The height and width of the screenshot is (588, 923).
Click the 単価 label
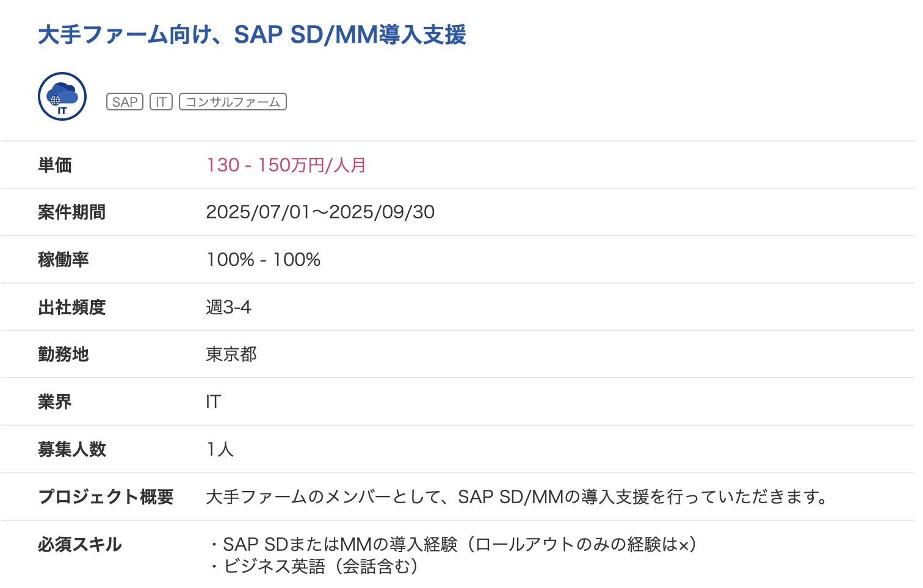(55, 165)
